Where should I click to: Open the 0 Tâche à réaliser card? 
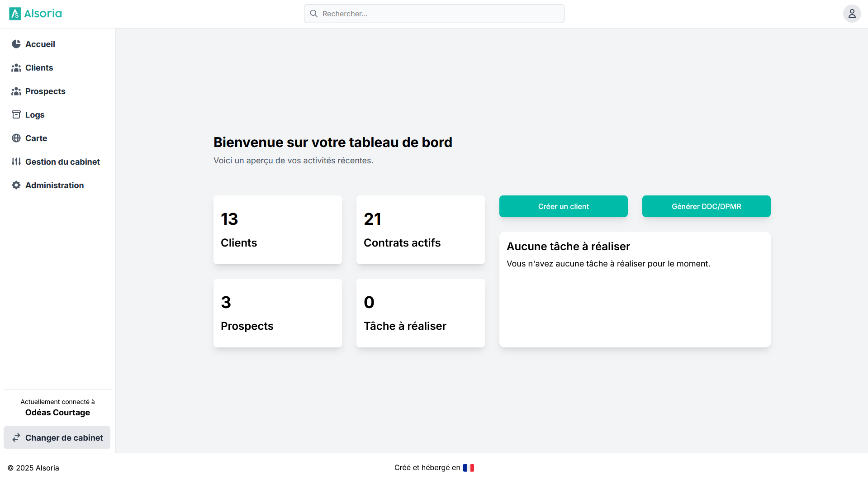point(420,313)
